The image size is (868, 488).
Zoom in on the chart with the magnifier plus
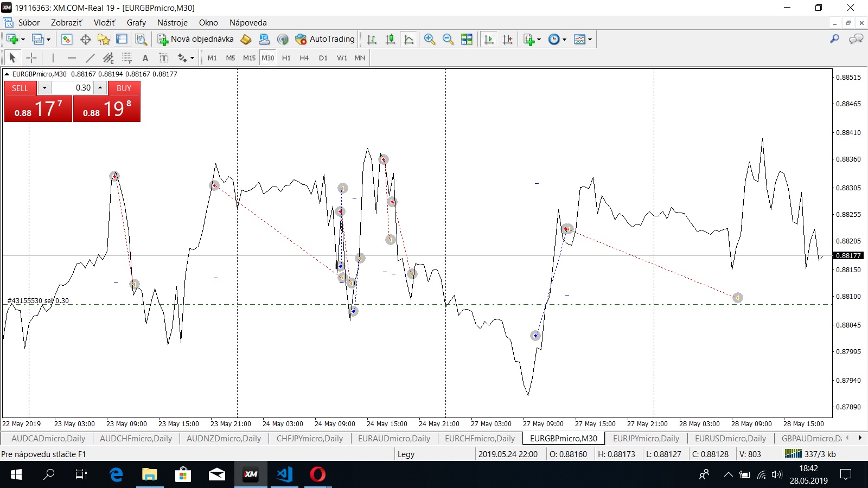click(430, 39)
